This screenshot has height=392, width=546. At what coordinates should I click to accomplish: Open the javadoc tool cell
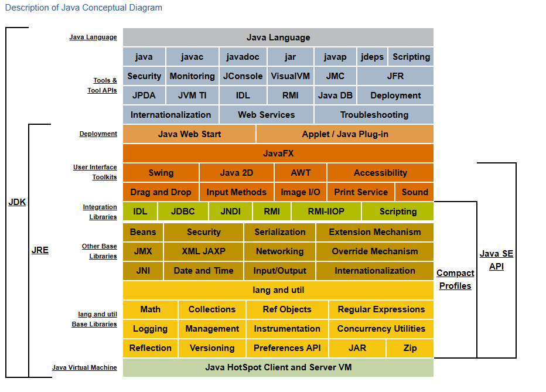(243, 57)
